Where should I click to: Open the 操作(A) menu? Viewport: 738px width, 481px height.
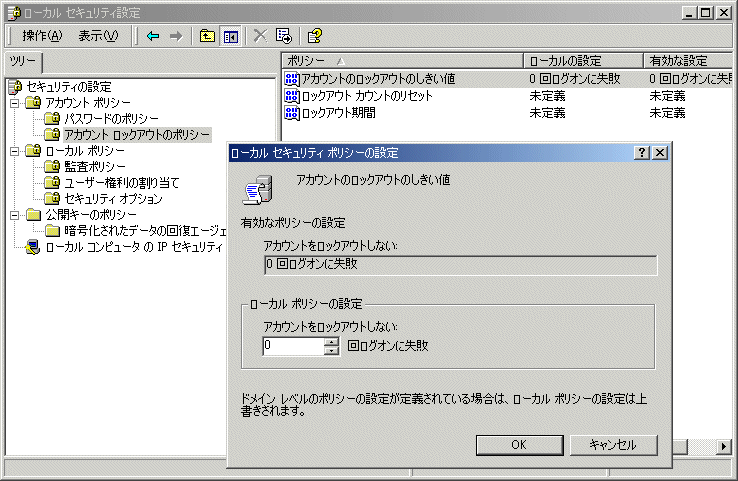tap(42, 36)
